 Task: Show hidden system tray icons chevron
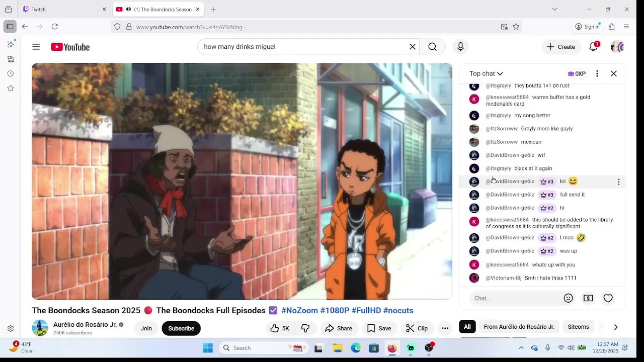pyautogui.click(x=521, y=348)
